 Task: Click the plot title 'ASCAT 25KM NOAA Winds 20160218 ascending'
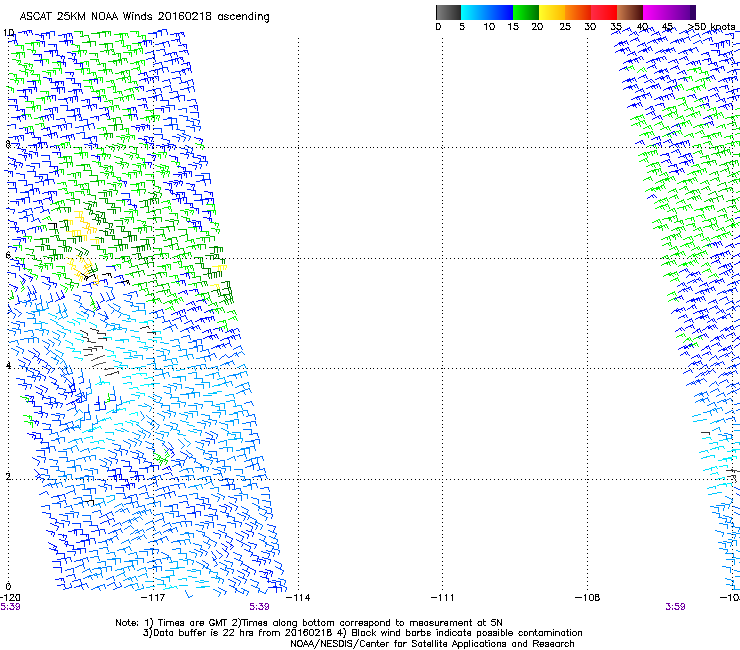click(x=144, y=17)
